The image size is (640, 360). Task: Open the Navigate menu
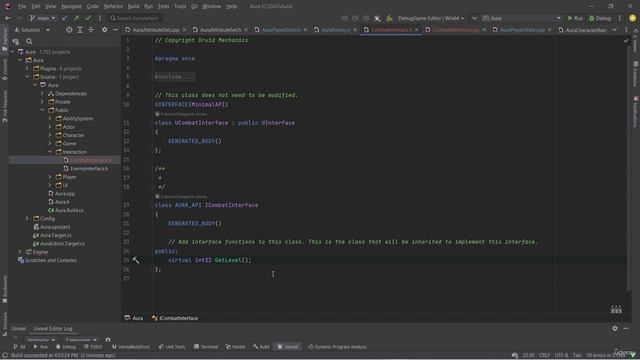point(71,6)
